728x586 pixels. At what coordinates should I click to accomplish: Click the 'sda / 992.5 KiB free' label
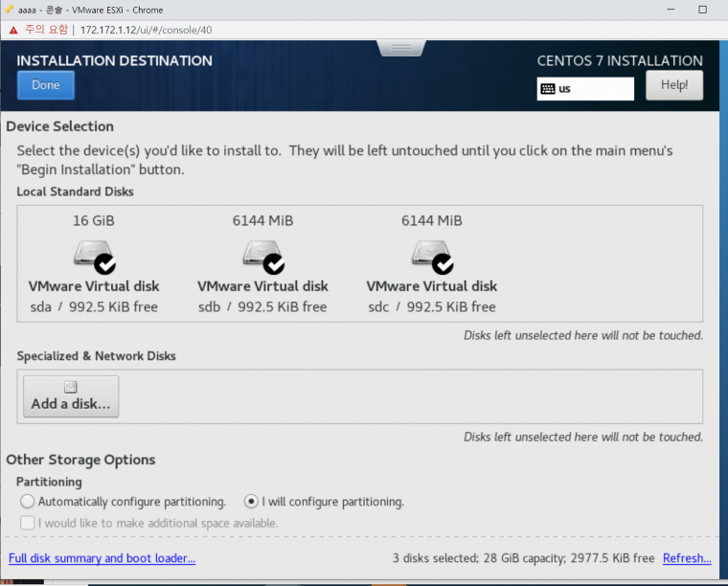[x=94, y=306]
